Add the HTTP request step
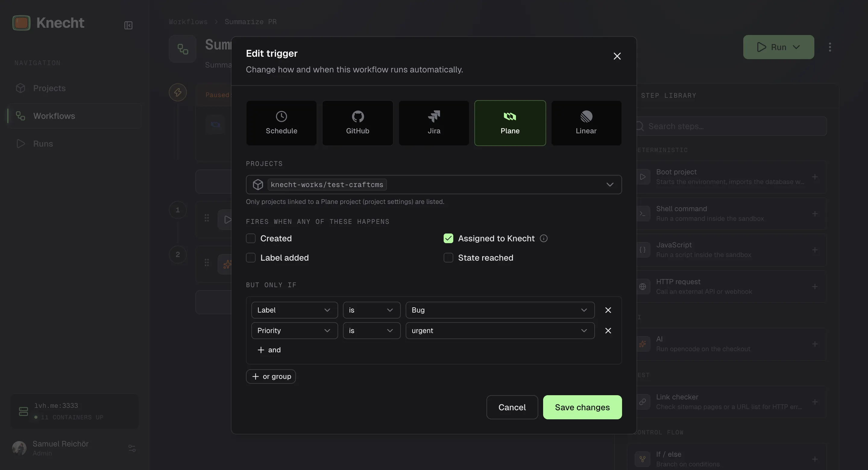The height and width of the screenshot is (470, 868). point(815,287)
